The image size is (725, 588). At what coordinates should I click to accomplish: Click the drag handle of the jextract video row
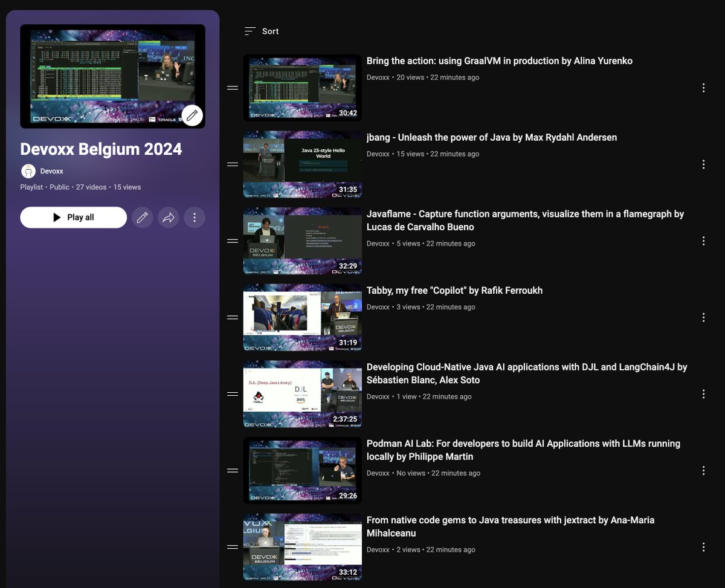point(232,547)
